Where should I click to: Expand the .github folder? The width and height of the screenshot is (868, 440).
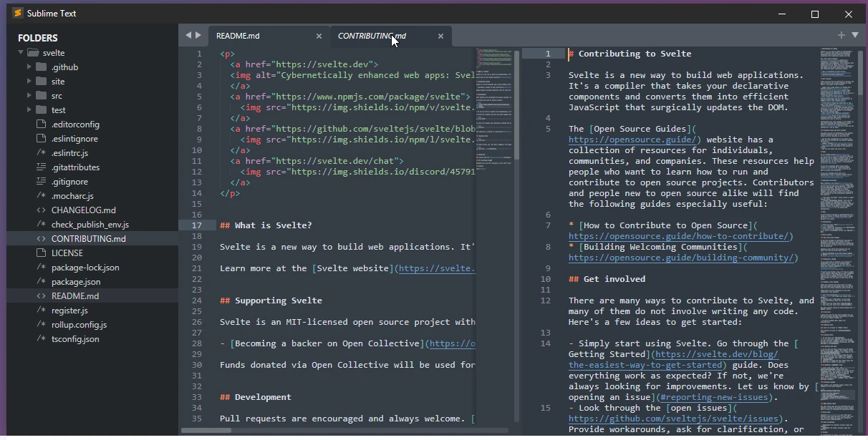tap(29, 67)
